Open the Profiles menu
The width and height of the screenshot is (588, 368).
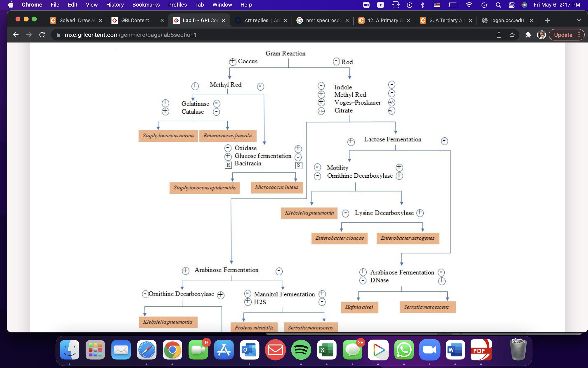tap(177, 5)
